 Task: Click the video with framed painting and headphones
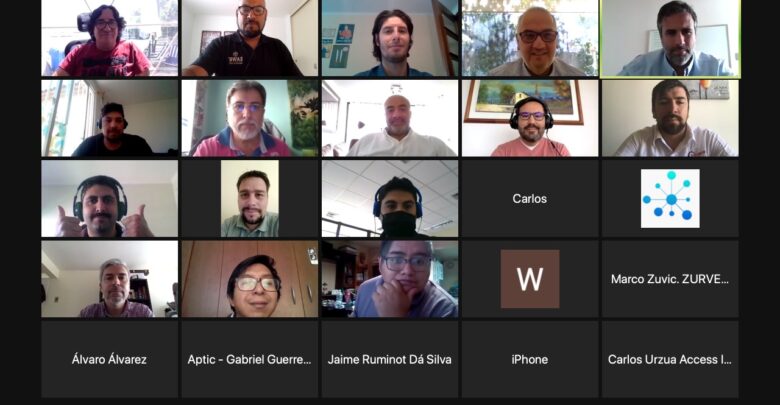pyautogui.click(x=530, y=118)
